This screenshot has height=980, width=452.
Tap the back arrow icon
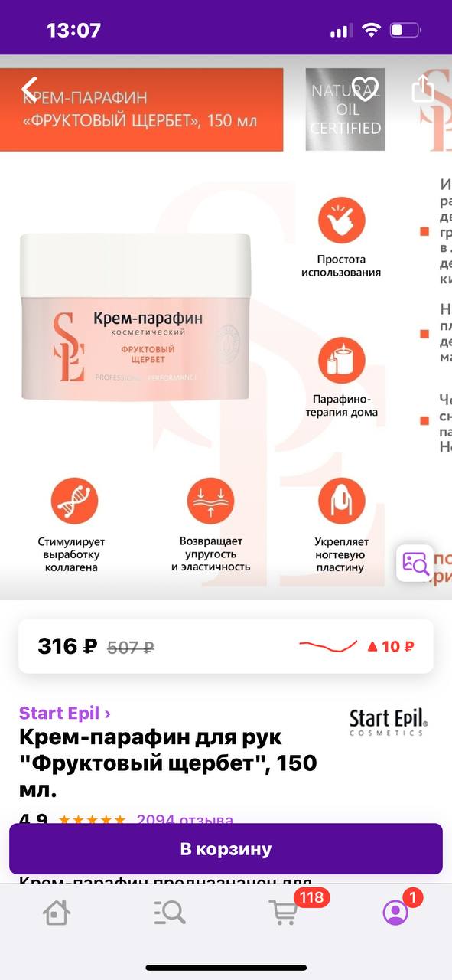tap(30, 89)
